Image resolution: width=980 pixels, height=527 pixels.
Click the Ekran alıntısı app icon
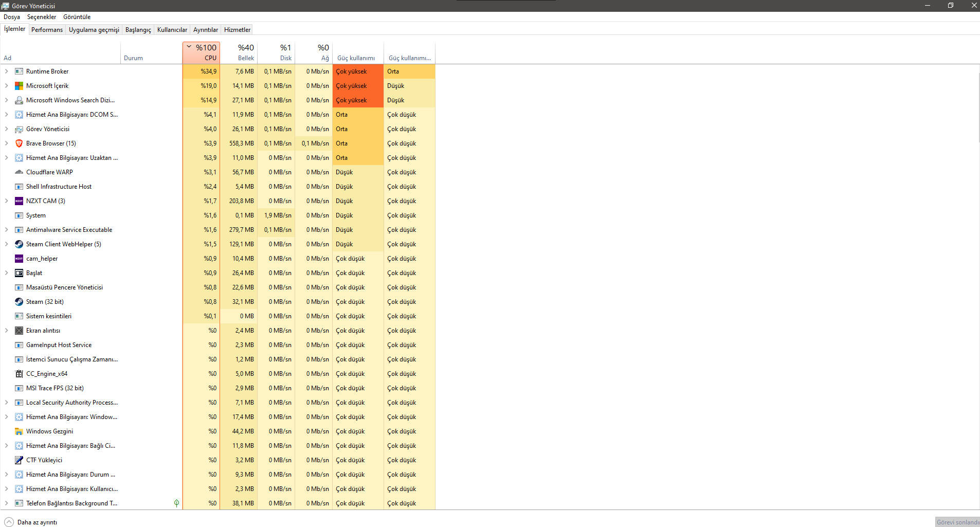[19, 331]
